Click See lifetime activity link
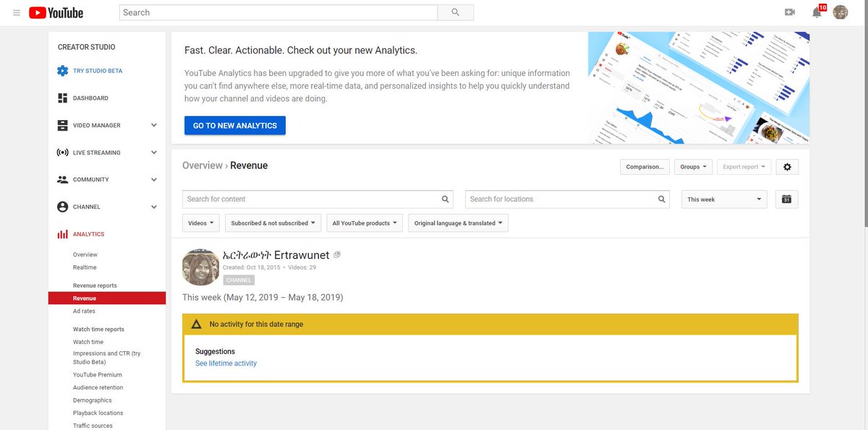868x430 pixels. [226, 364]
